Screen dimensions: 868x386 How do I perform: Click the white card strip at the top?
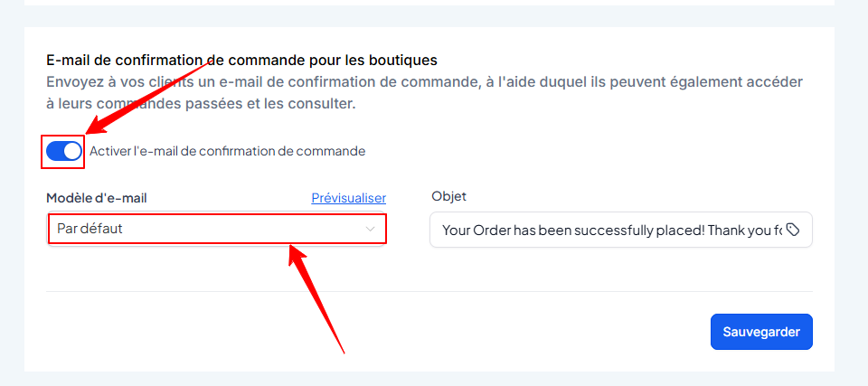click(429, 3)
